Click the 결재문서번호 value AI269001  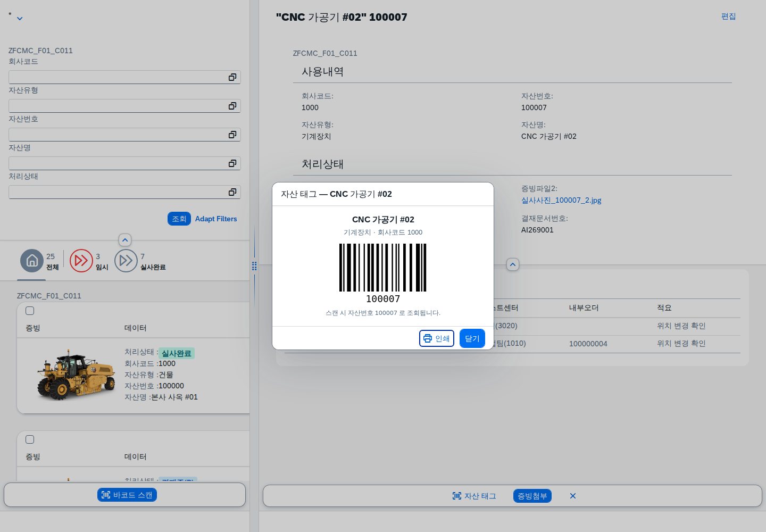[537, 230]
